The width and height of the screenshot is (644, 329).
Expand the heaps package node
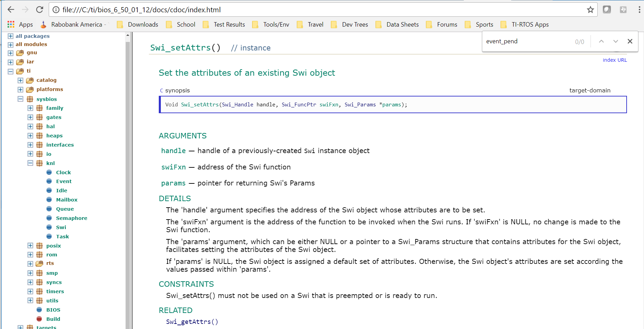[30, 136]
